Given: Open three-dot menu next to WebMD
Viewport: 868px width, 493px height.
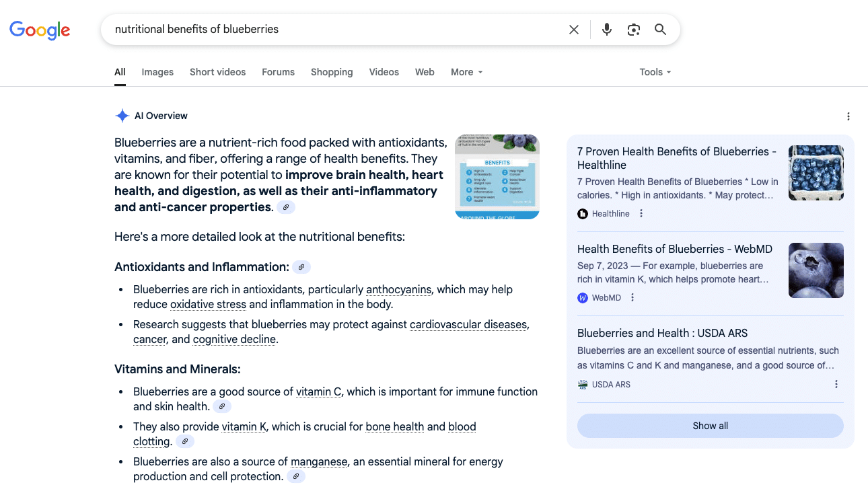Looking at the screenshot, I should pos(632,298).
